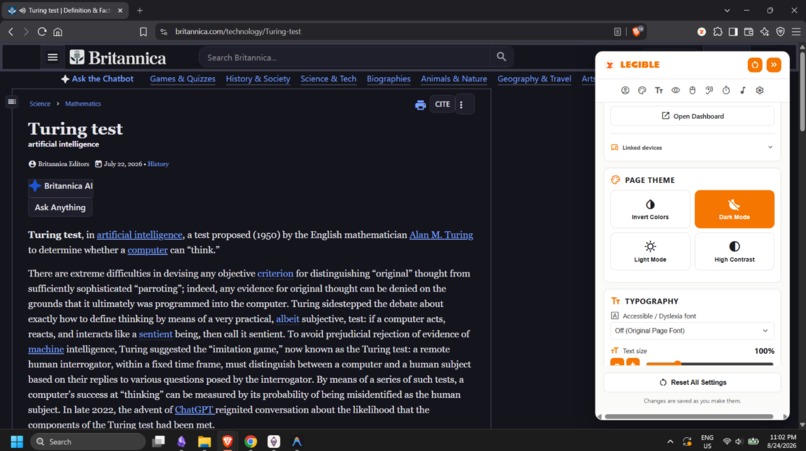This screenshot has width=806, height=451.
Task: Open the profile section icon in Legible toolbar
Action: pos(625,91)
